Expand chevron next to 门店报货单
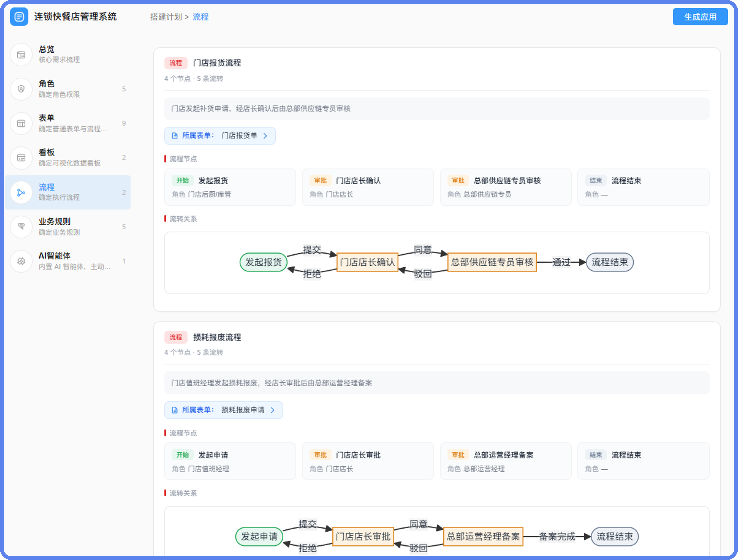This screenshot has height=560, width=738. click(x=265, y=136)
